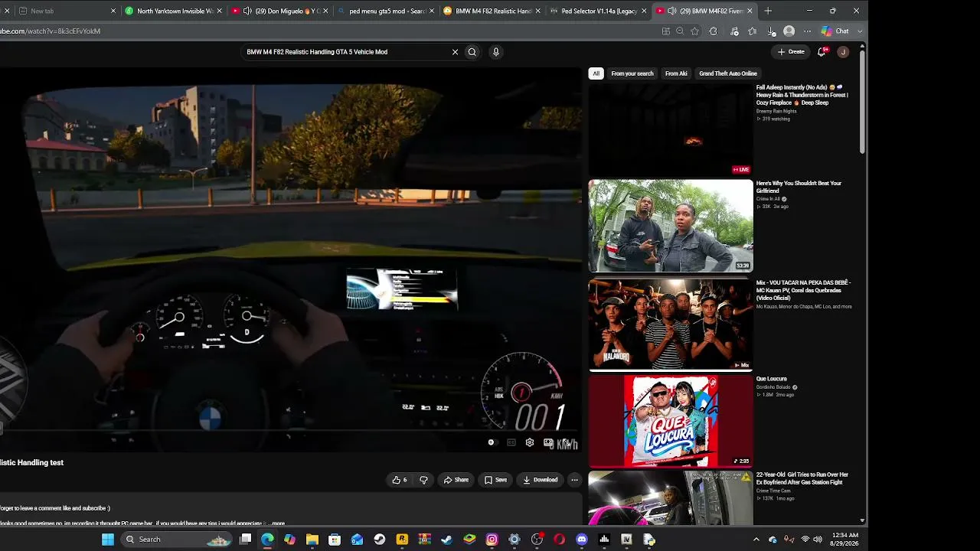Open Opera browser from the taskbar
This screenshot has width=980, height=551.
point(560,540)
